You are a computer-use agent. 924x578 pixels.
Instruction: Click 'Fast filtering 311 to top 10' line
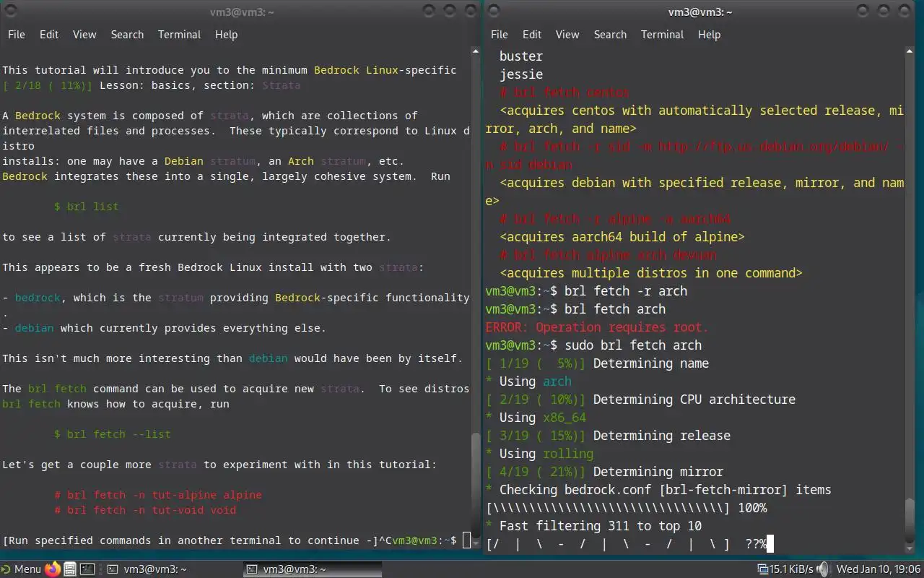(x=601, y=526)
